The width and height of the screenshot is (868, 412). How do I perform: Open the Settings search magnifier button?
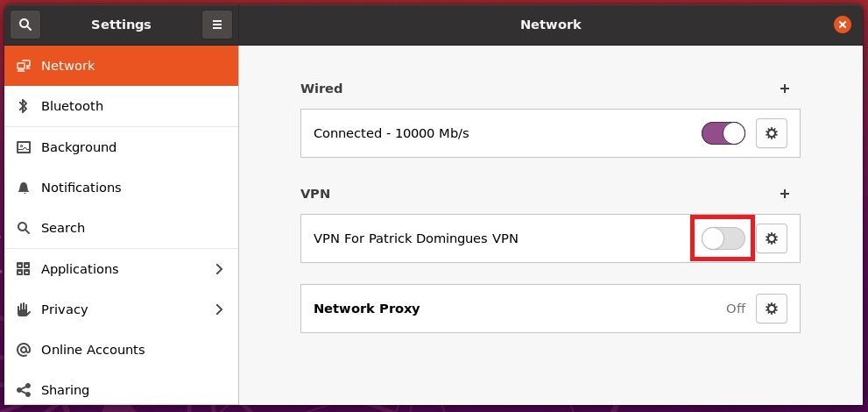click(25, 25)
